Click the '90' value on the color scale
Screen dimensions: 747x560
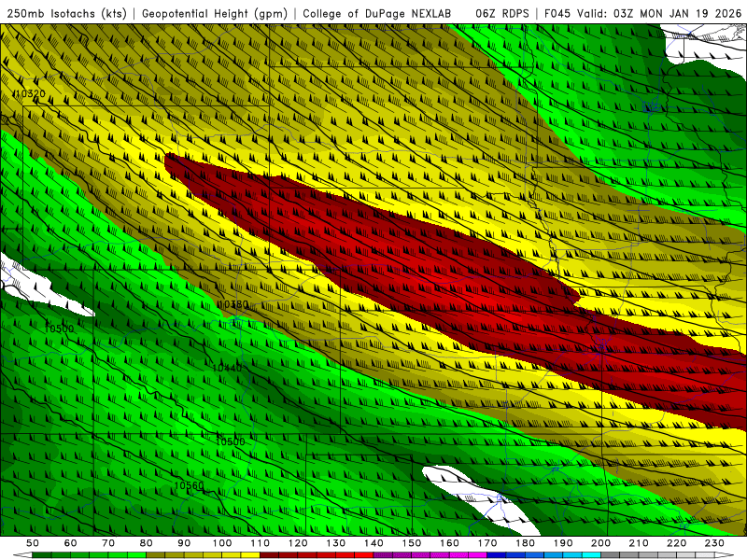184,543
